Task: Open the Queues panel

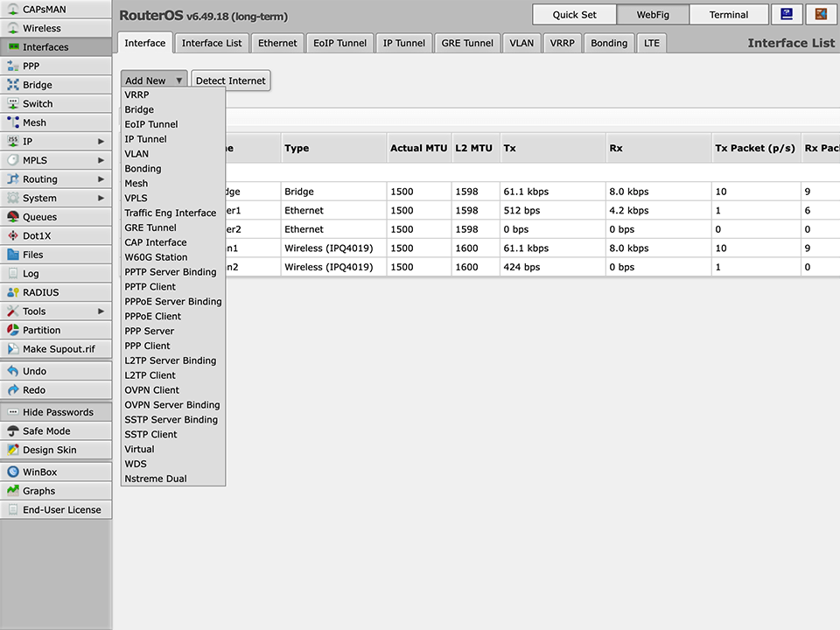Action: [38, 216]
